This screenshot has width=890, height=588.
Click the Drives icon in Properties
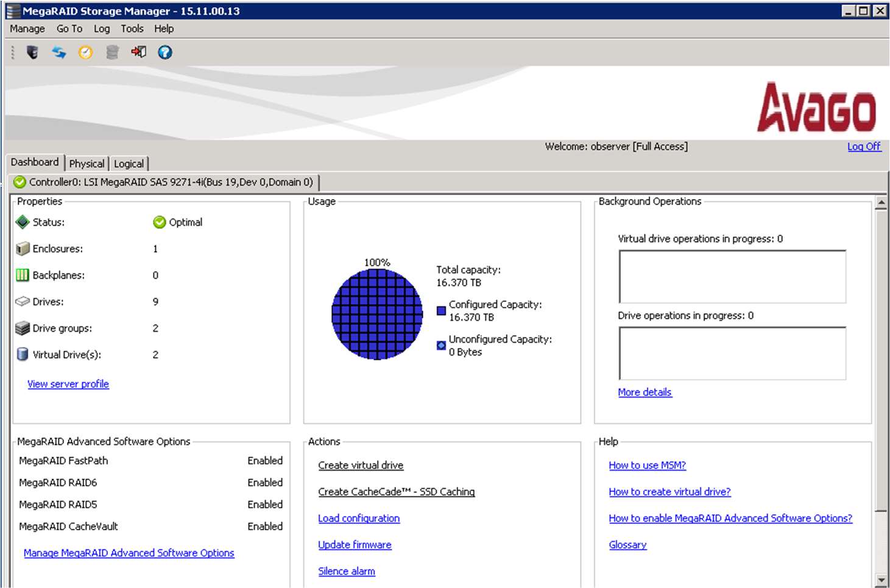(x=23, y=301)
